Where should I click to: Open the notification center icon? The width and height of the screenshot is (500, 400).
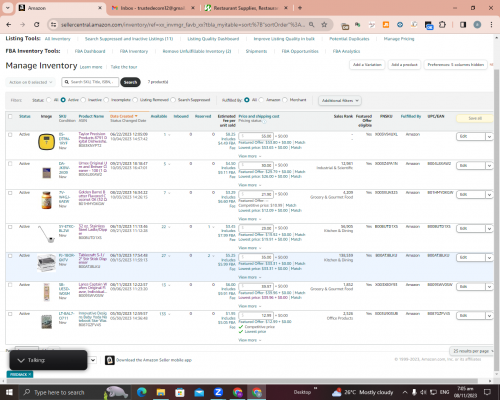coord(487,392)
